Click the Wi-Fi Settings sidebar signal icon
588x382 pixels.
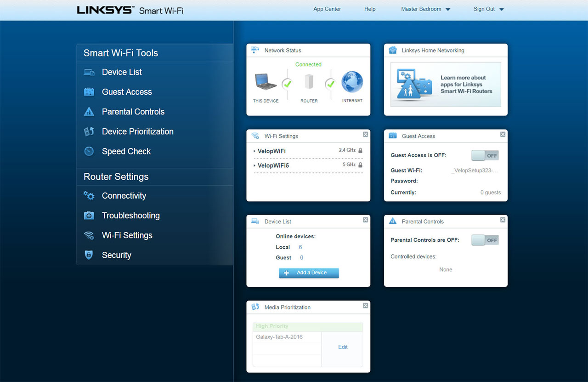(89, 235)
